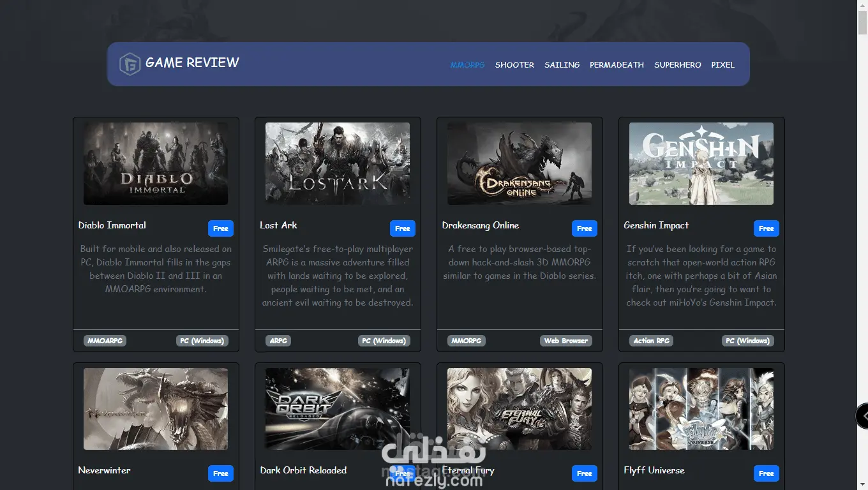Choose the PERMADEATH category
Viewport: 868px width, 490px height.
tap(617, 65)
